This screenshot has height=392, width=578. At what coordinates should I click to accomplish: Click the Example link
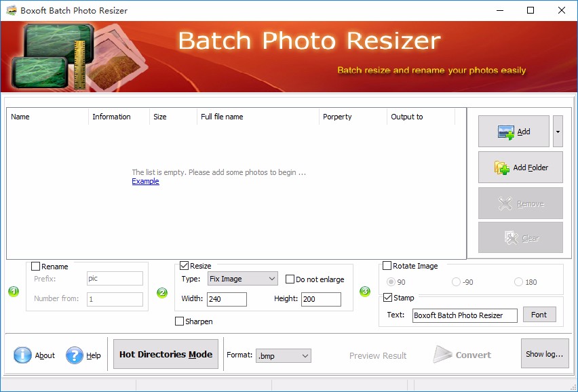click(145, 181)
